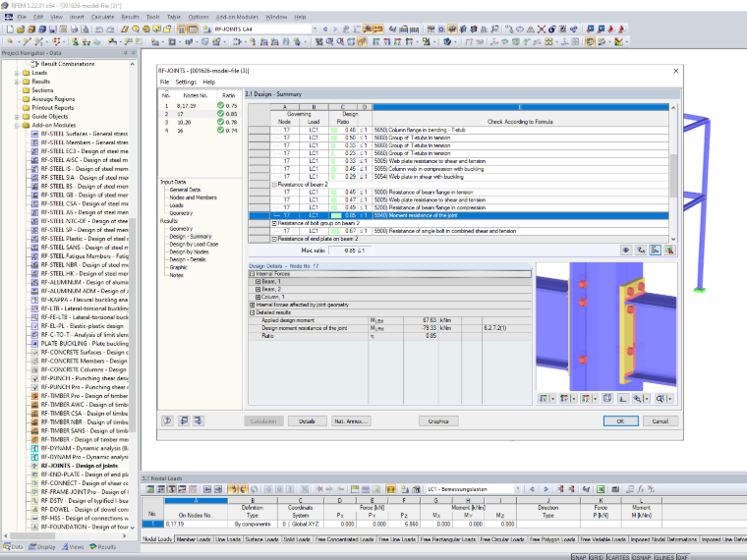Click the view in X direction icon
The height and width of the screenshot is (560, 747).
click(543, 399)
